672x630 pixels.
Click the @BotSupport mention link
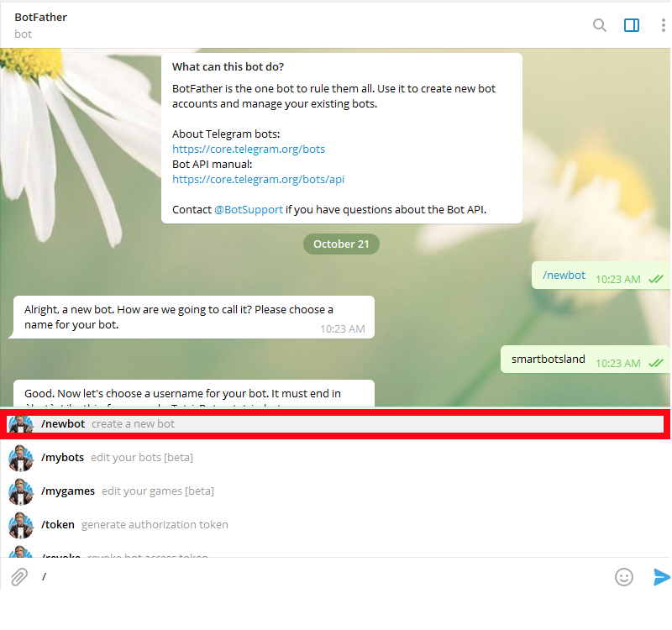click(248, 209)
